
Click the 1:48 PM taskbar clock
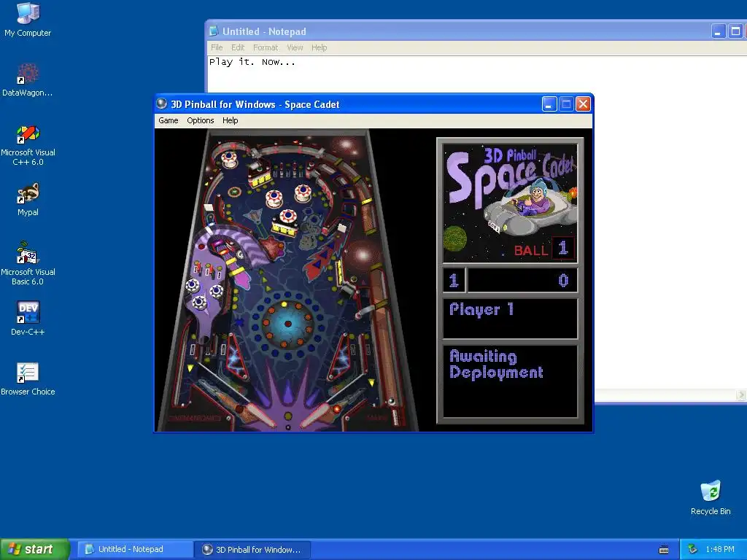click(720, 549)
